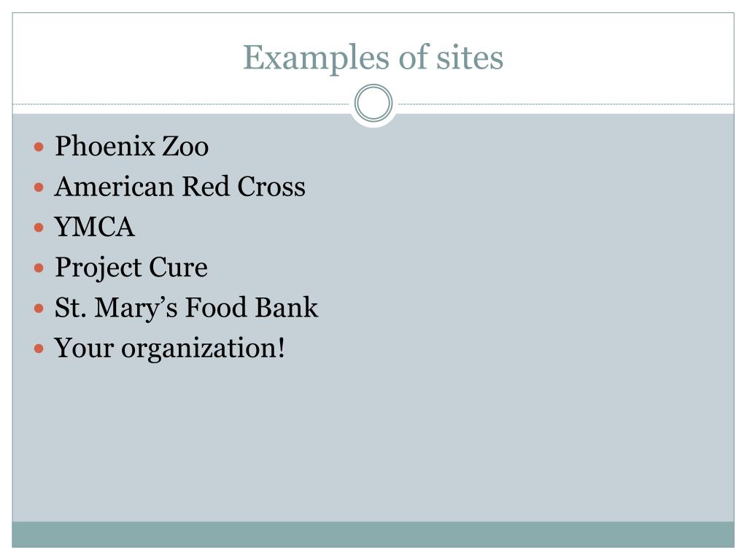Click the word Cross in the second bullet
The image size is (747, 560).
click(271, 186)
